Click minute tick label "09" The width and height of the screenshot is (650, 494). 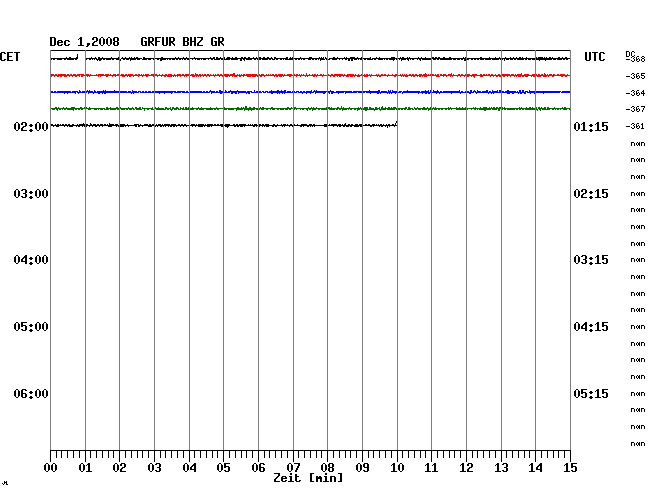click(362, 468)
